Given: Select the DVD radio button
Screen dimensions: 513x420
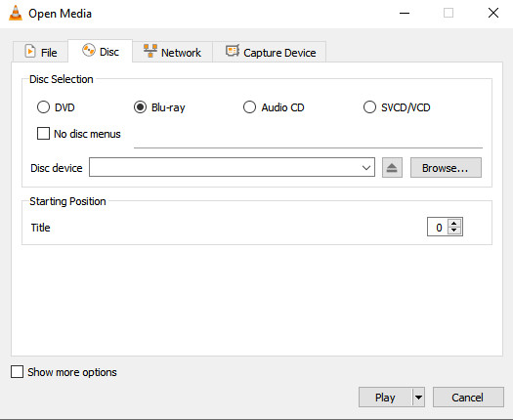Looking at the screenshot, I should click(43, 107).
